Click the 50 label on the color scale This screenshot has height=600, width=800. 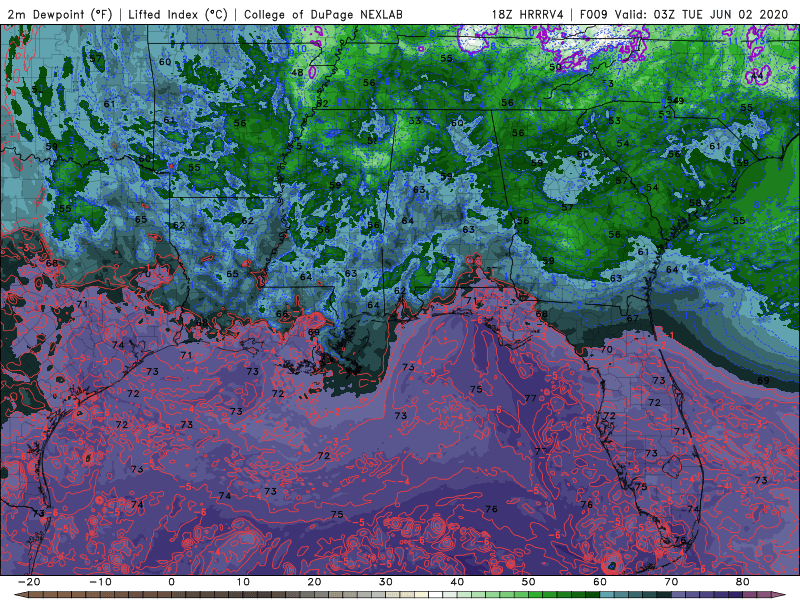[x=529, y=582]
